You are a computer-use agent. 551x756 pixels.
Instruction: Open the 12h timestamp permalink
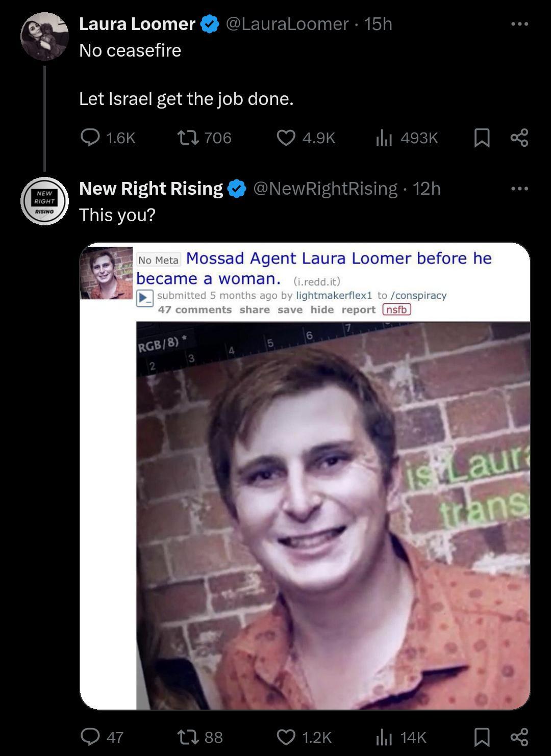tap(427, 189)
